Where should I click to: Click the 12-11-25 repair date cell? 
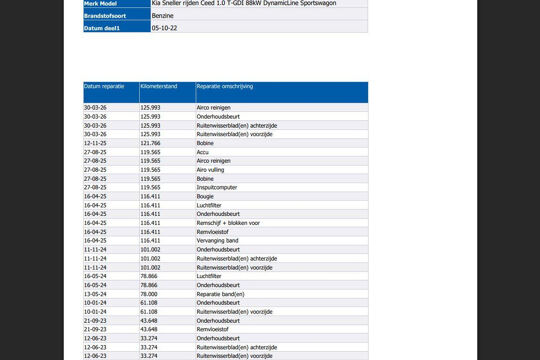[95, 143]
